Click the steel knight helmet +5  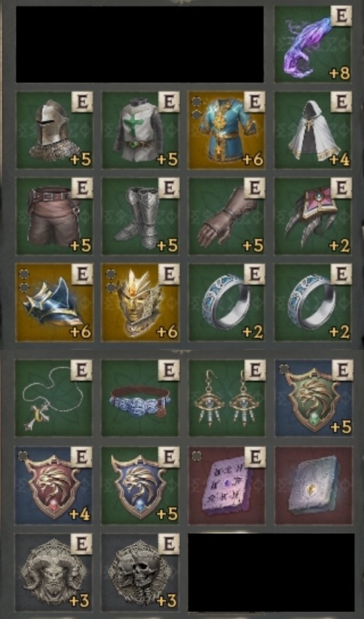click(54, 130)
